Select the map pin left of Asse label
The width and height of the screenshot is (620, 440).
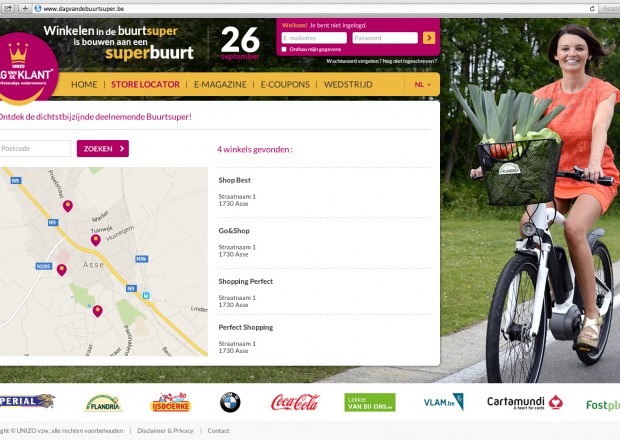pos(62,270)
